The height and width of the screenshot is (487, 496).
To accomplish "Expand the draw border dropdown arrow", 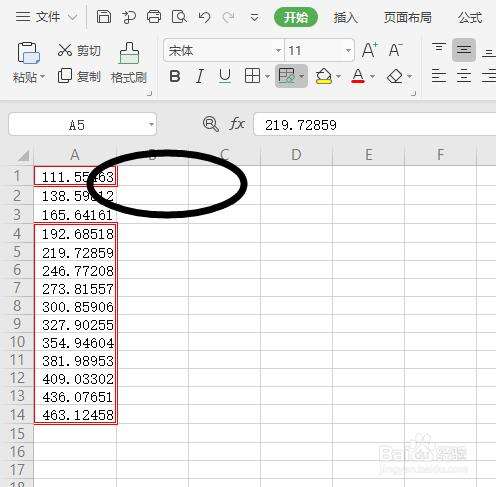I will 302,76.
